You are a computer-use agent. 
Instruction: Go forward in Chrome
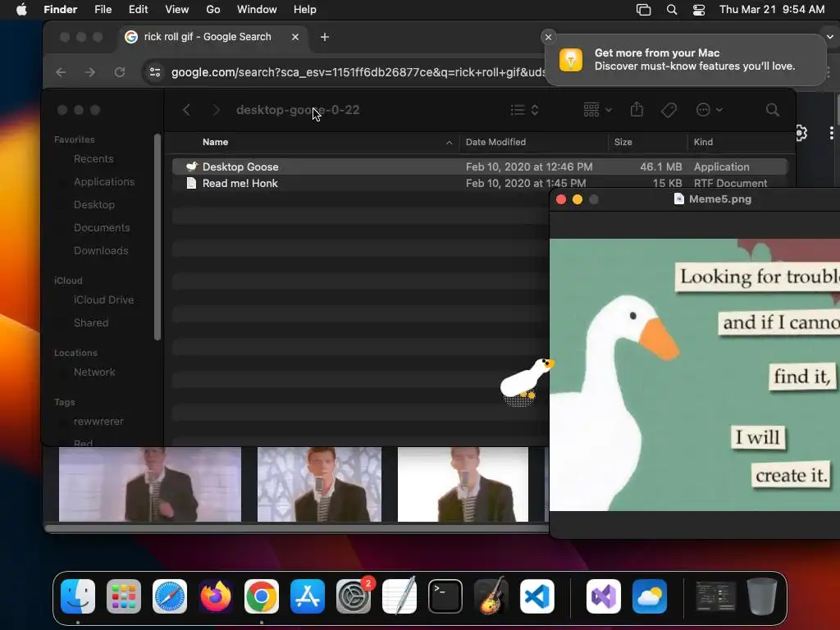(x=90, y=72)
